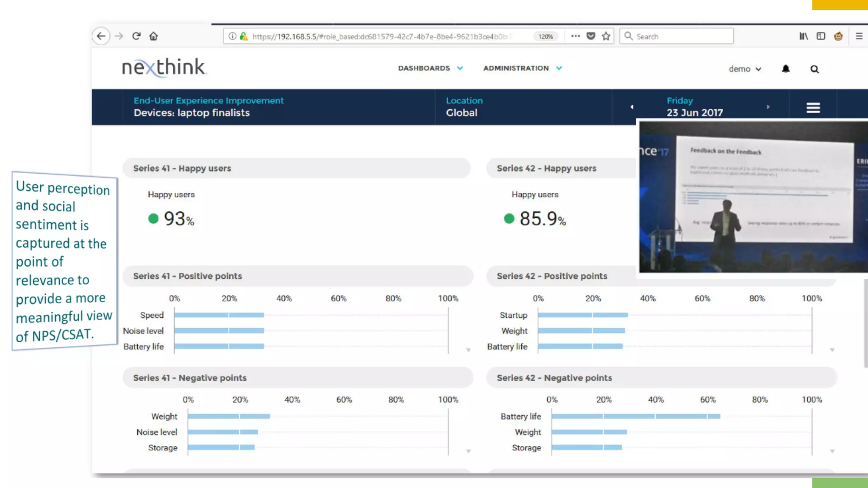The image size is (868, 488).
Task: Click the nexthink logo
Action: [164, 67]
